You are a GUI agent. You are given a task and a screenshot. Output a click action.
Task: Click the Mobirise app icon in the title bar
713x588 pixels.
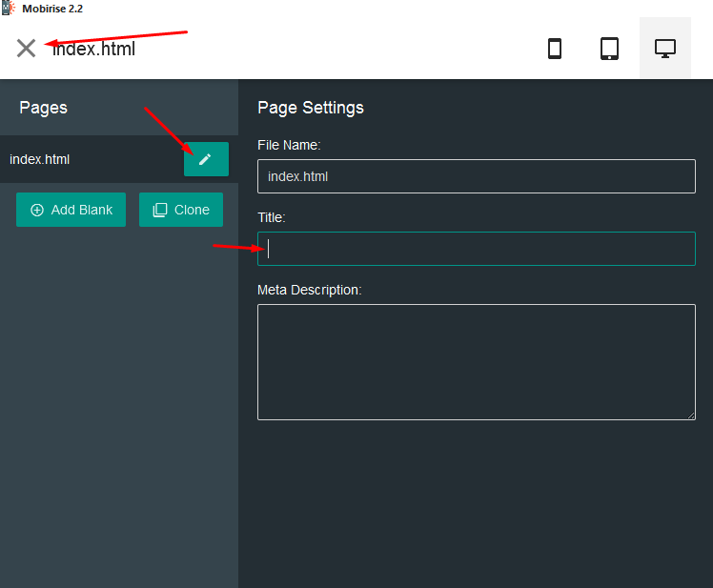tap(8, 9)
